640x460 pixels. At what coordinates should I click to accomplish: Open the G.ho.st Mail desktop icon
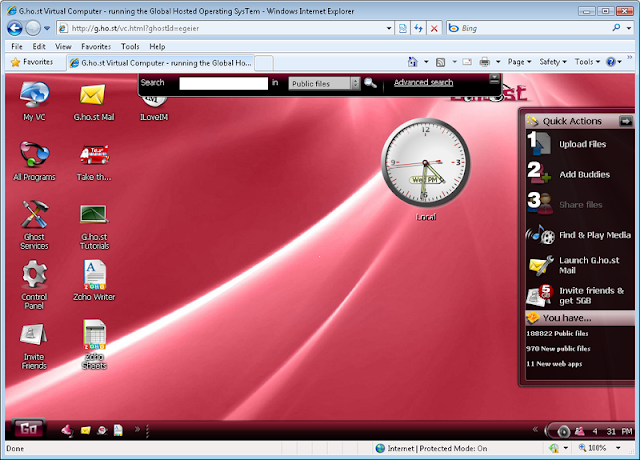pos(93,101)
